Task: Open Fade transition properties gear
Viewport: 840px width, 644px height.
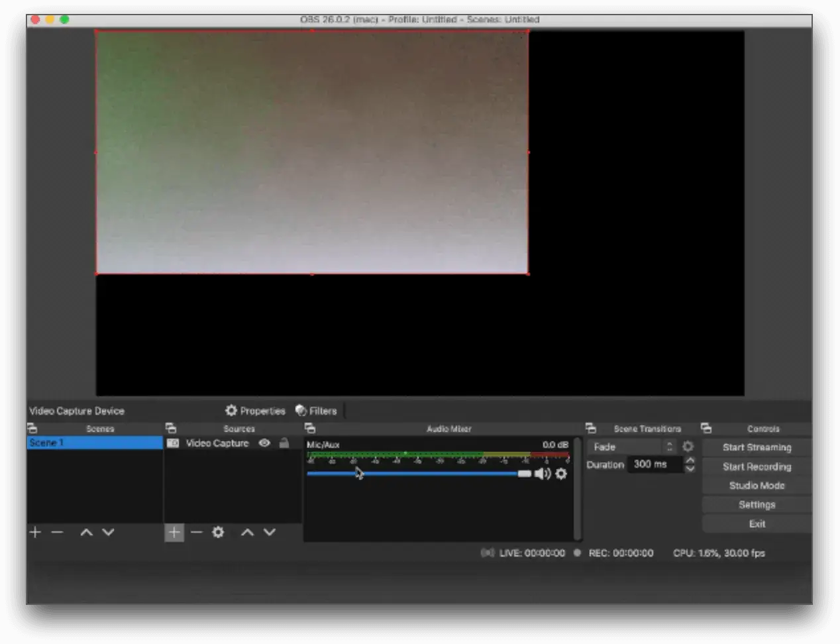Action: pyautogui.click(x=688, y=447)
